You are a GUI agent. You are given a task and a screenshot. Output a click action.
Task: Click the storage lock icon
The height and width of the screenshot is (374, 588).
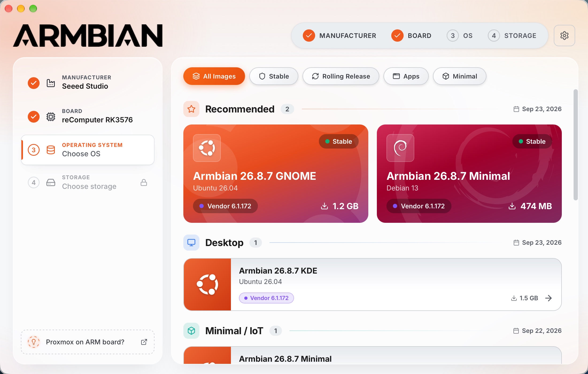144,182
